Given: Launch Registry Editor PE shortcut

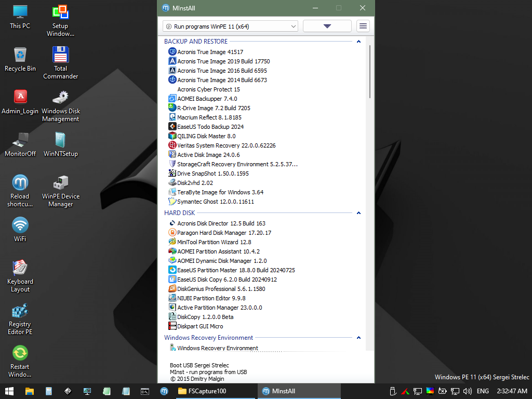Looking at the screenshot, I should 20,319.
